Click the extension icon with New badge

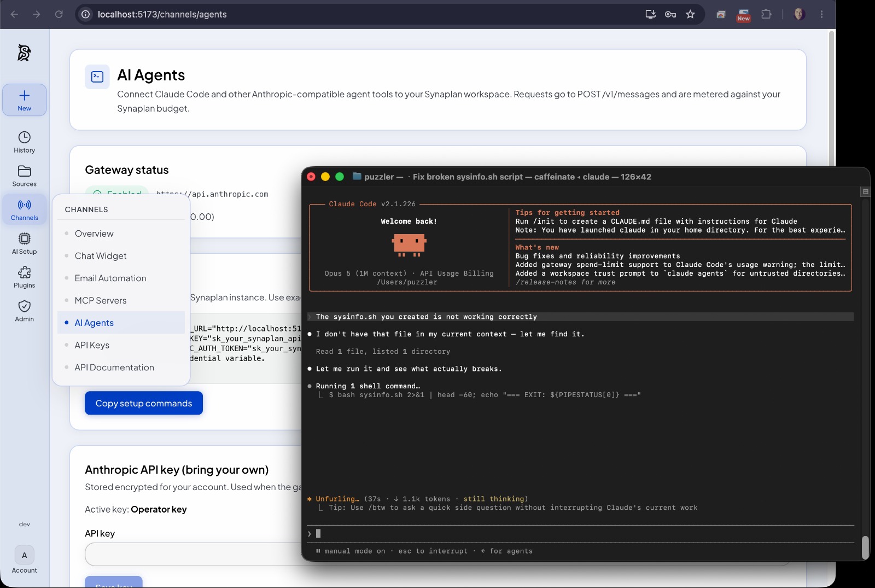(743, 15)
